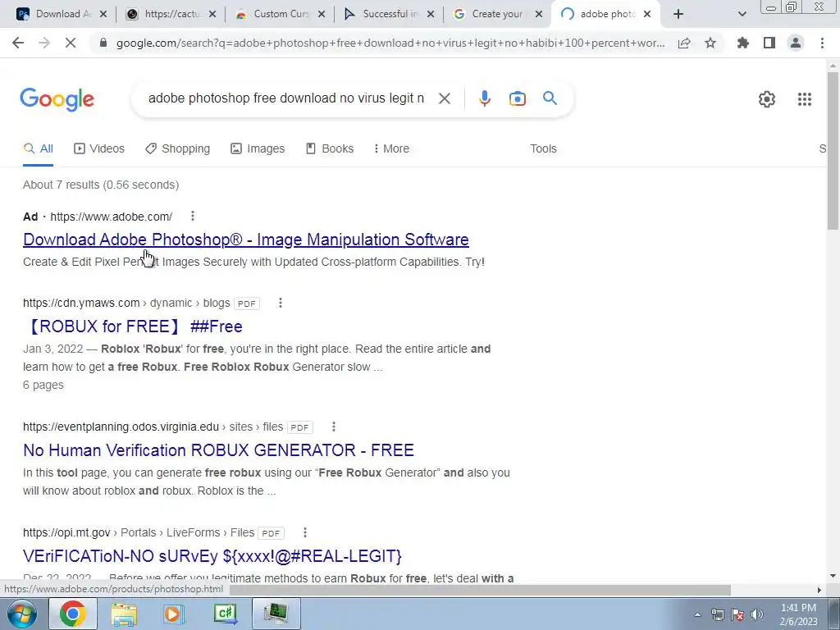The width and height of the screenshot is (840, 630).
Task: Open the Chrome profile avatar
Action: [796, 43]
